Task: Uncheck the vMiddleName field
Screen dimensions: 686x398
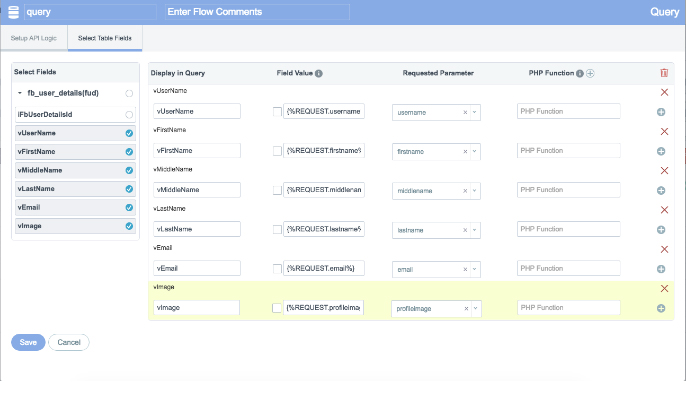Action: point(129,171)
